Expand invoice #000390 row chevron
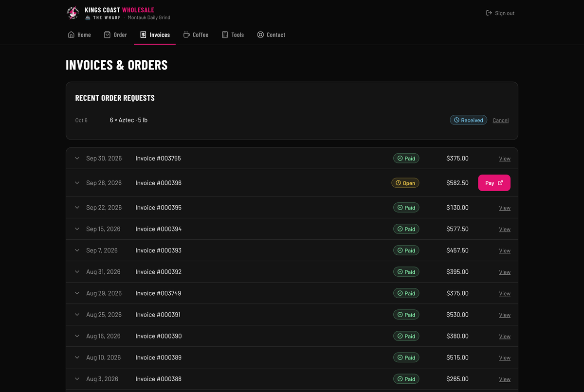Screen dimensions: 584x392 [x=77, y=336]
